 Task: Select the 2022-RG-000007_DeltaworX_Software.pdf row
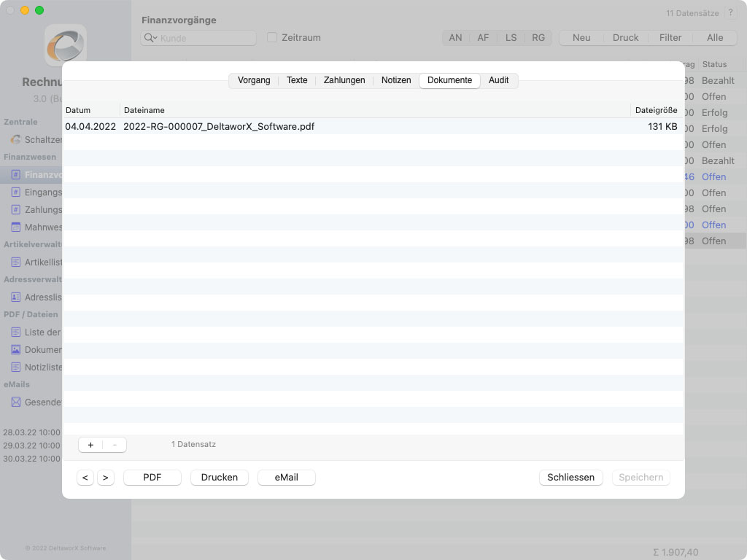point(219,127)
